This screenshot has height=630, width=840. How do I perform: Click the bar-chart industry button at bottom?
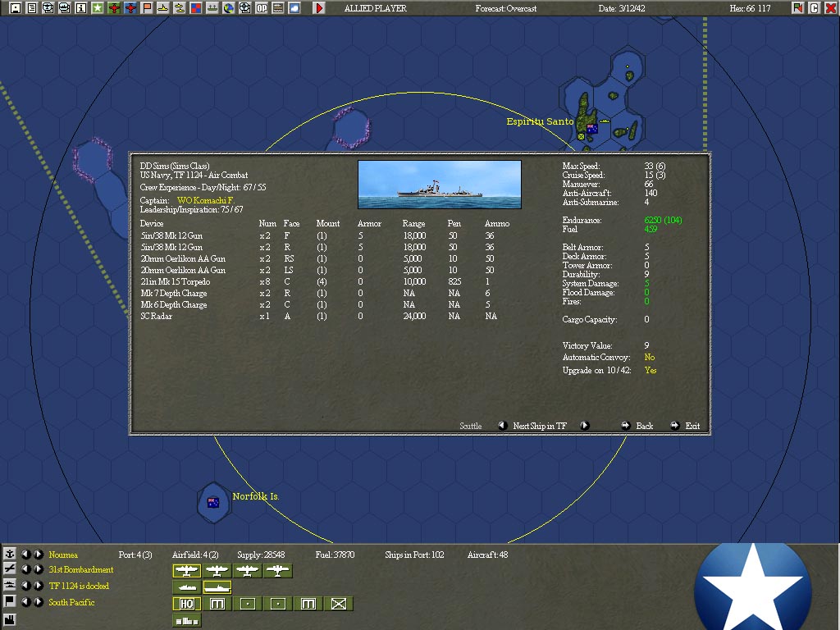pyautogui.click(x=186, y=620)
